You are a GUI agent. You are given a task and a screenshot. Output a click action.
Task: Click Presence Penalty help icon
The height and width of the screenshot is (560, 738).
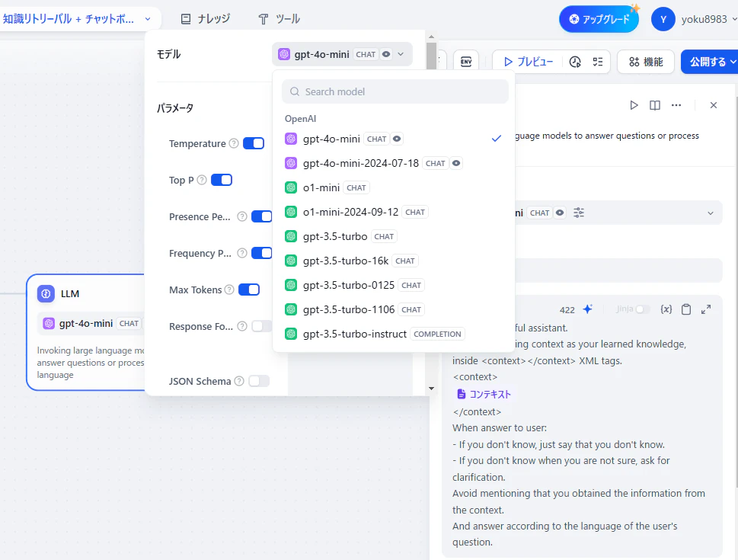tap(242, 216)
